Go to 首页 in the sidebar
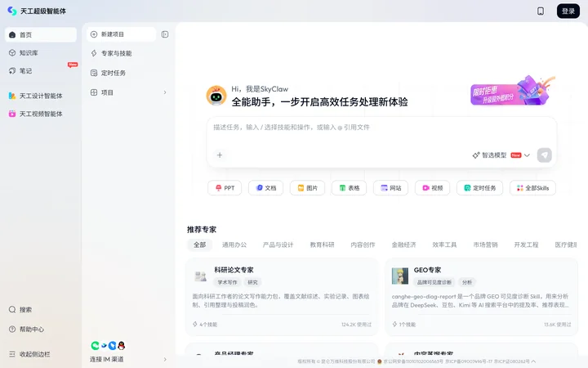The height and width of the screenshot is (368, 588). click(41, 34)
